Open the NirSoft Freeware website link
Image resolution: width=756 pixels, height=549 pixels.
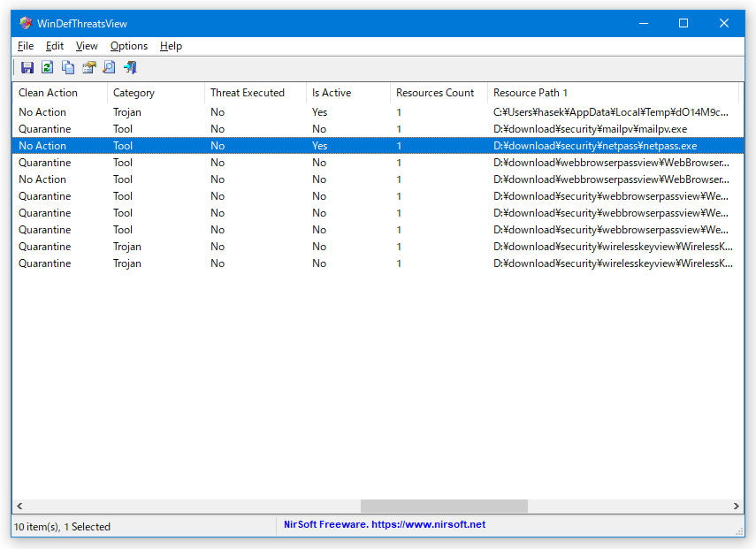pos(385,524)
